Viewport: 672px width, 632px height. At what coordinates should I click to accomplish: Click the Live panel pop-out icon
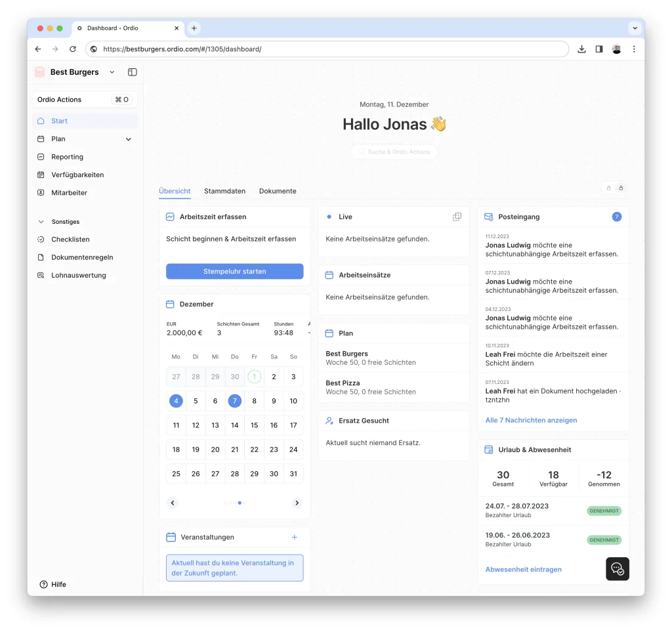pos(457,217)
